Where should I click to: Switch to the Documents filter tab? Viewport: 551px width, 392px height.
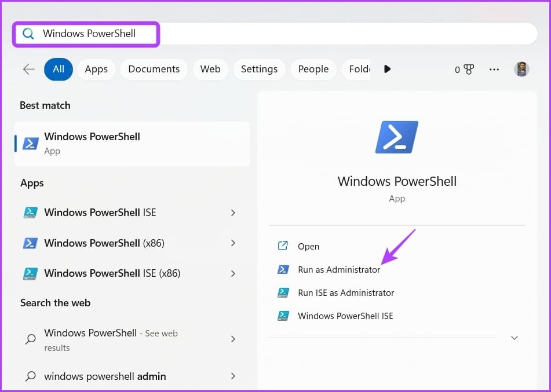tap(154, 69)
